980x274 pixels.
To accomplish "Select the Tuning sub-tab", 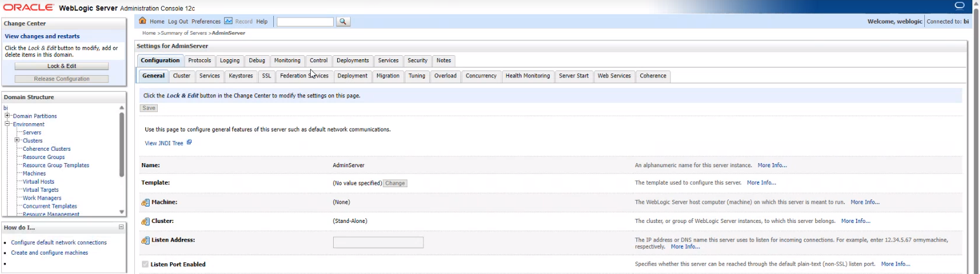I will click(417, 76).
